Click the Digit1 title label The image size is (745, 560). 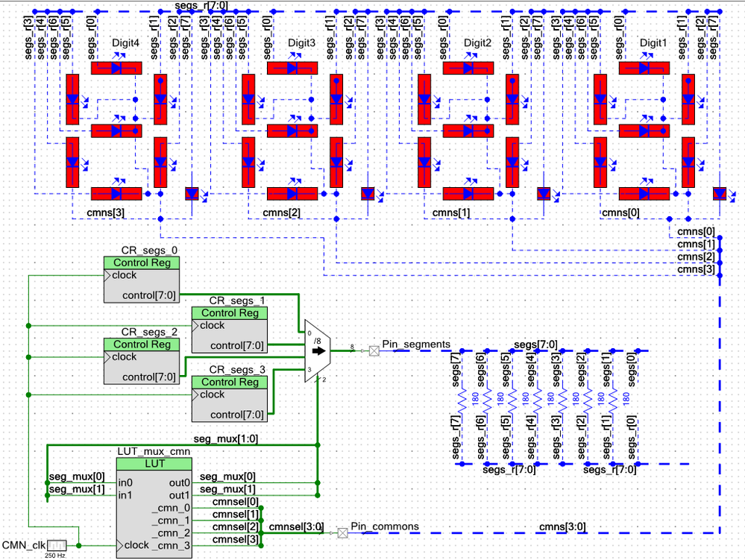point(653,43)
